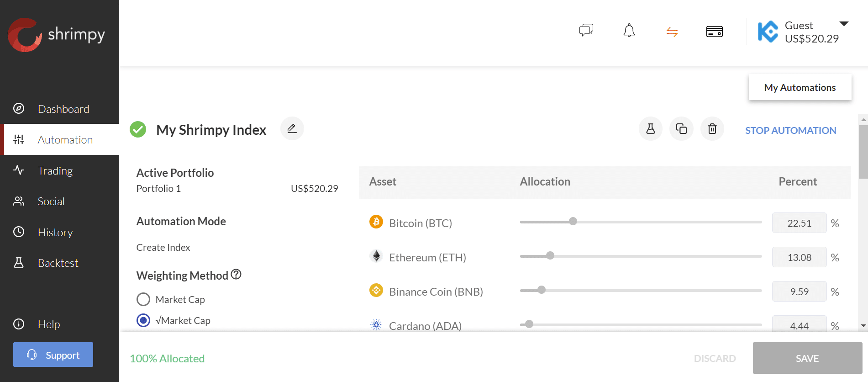Open Weighting Method help tooltip
The image size is (868, 382).
(x=236, y=275)
